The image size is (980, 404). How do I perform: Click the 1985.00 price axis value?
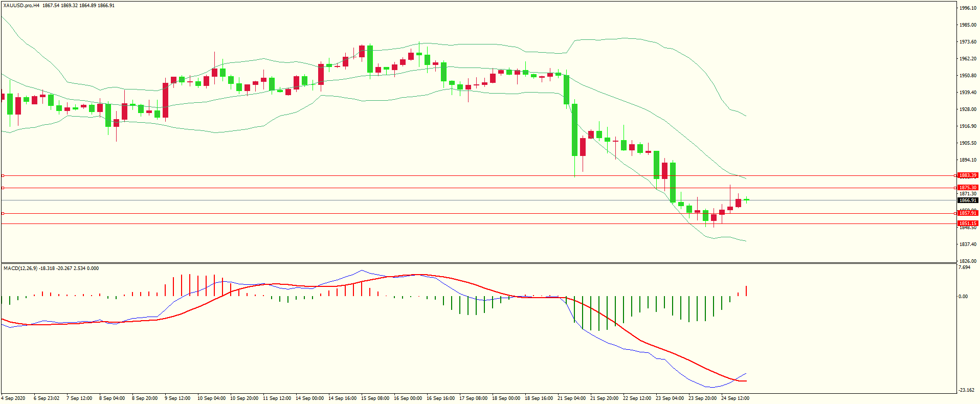pos(968,25)
